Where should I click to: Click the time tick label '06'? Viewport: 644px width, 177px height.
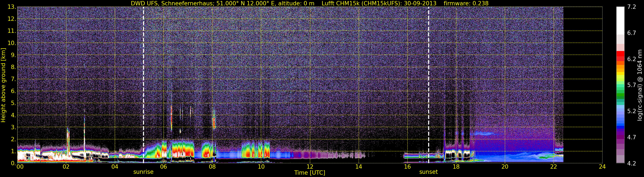(x=164, y=167)
